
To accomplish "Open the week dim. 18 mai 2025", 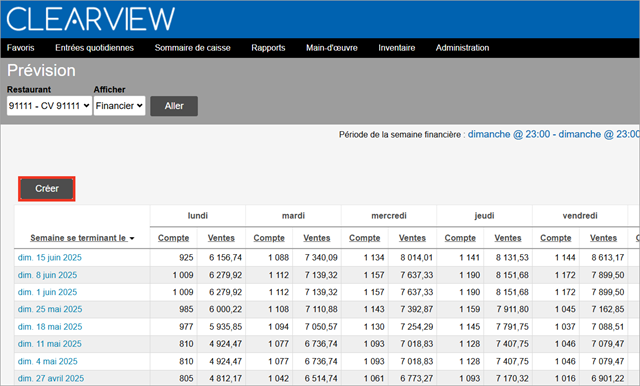I will (x=50, y=327).
